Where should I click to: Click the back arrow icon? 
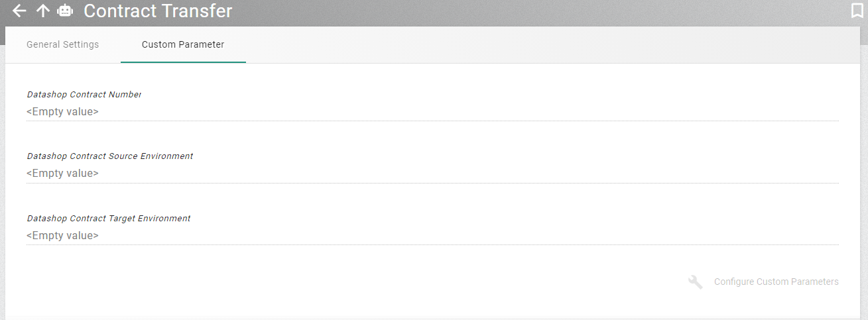pos(19,11)
